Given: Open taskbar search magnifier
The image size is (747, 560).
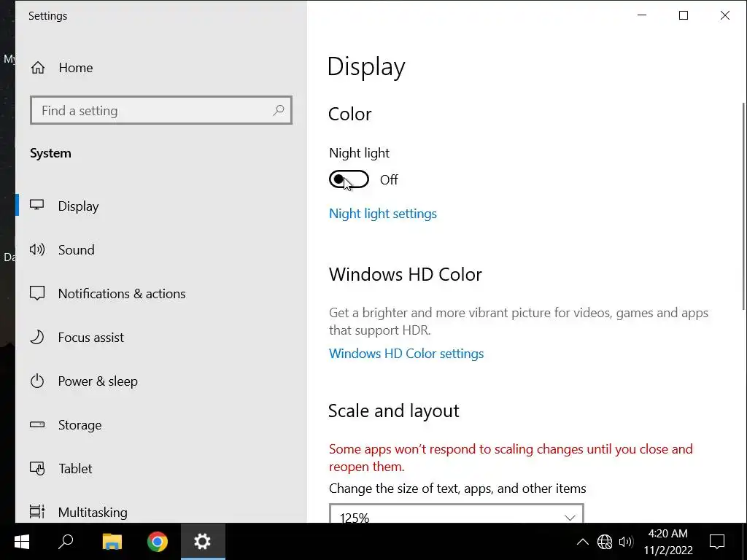Looking at the screenshot, I should click(x=66, y=542).
